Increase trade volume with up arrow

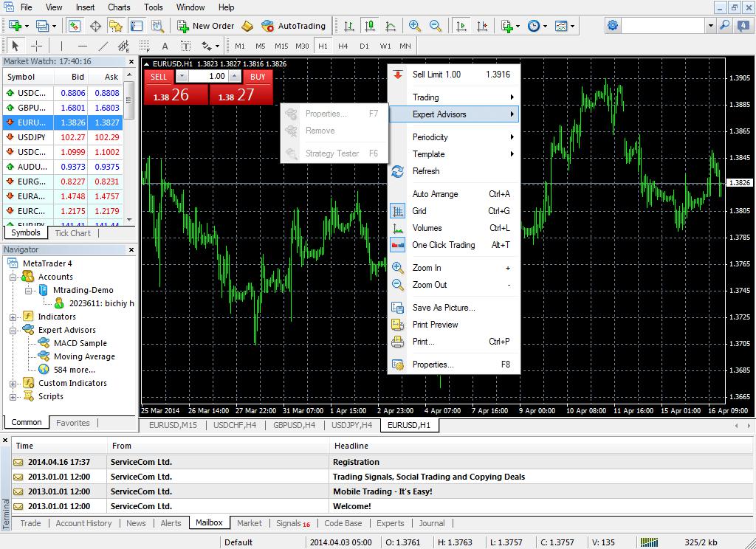235,76
